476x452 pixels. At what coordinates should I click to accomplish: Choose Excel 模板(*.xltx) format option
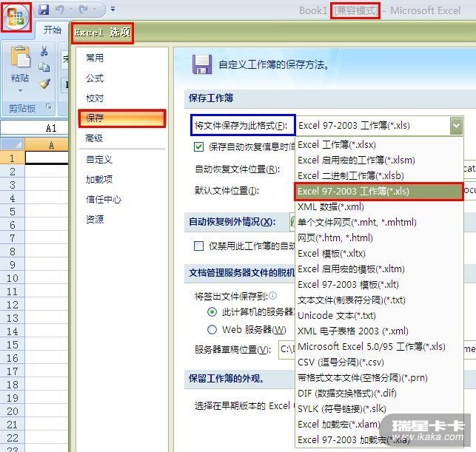(x=379, y=254)
